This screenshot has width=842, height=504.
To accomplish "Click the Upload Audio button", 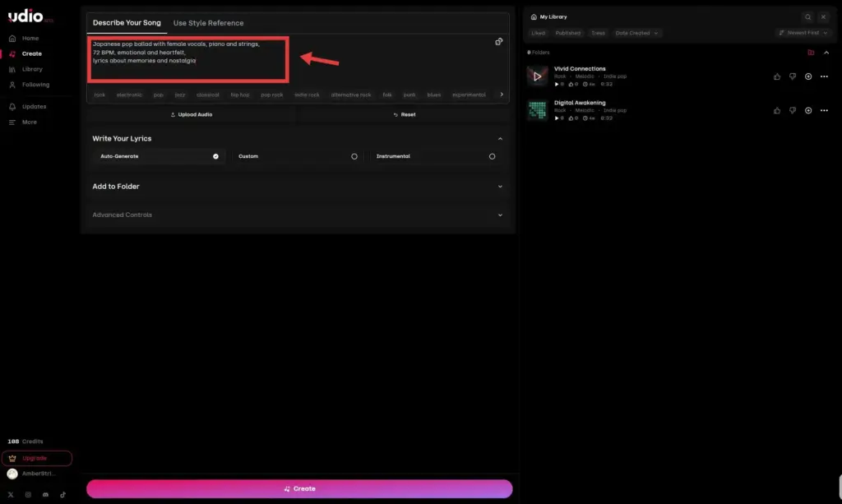I will (191, 114).
